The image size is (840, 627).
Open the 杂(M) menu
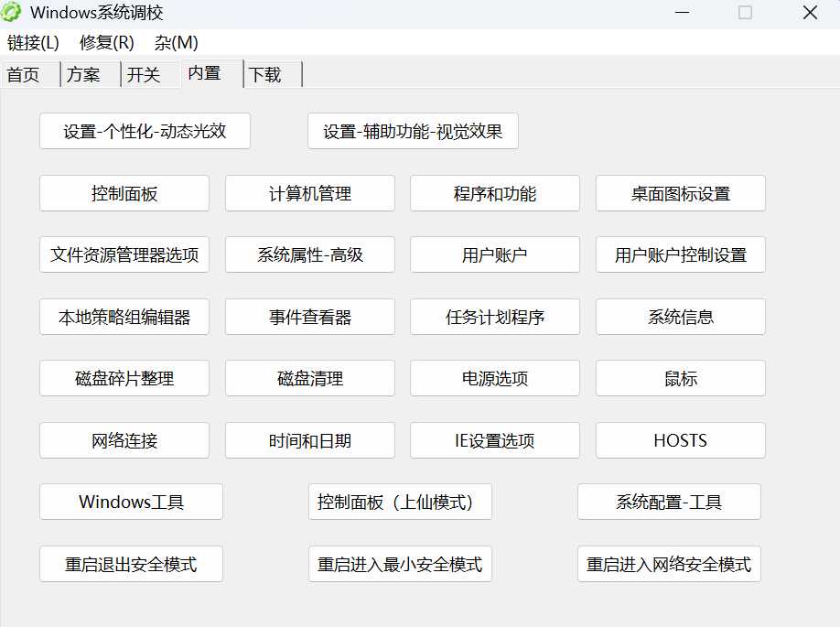pyautogui.click(x=177, y=43)
